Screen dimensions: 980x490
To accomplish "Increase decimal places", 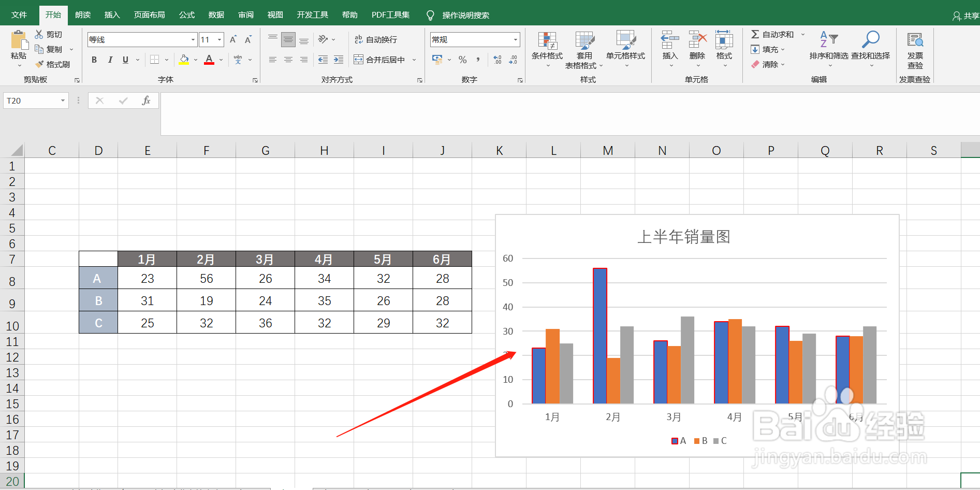I will (x=498, y=60).
